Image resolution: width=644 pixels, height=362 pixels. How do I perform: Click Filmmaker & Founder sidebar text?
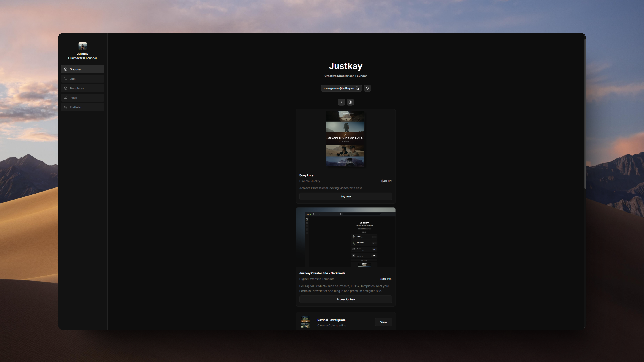click(x=83, y=58)
